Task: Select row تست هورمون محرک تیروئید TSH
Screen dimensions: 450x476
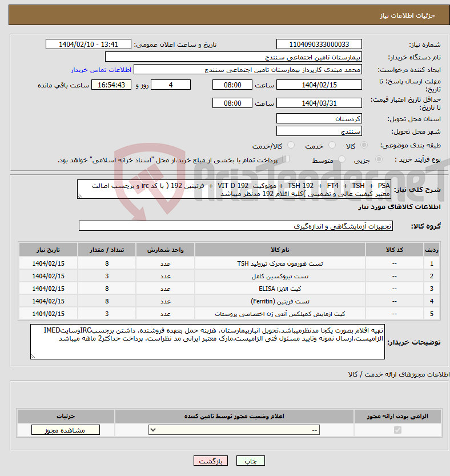Action: coord(229,263)
